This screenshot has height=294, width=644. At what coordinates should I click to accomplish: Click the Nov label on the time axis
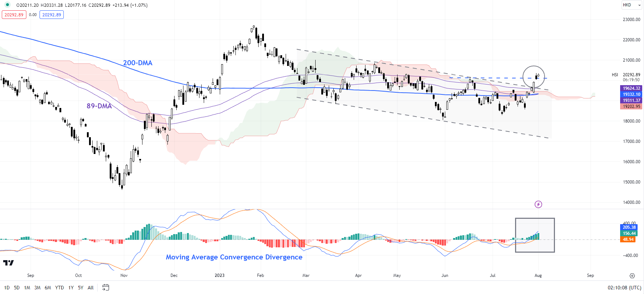tap(124, 275)
